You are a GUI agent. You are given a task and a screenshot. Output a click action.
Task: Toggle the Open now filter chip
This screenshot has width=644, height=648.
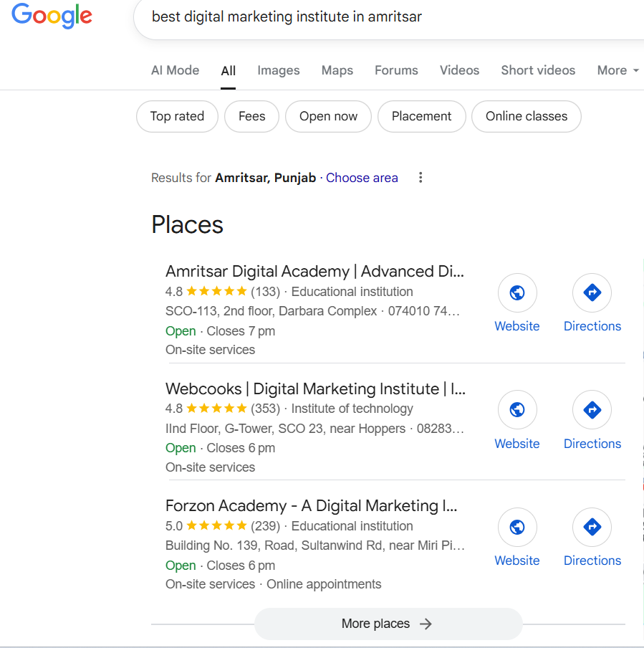(x=328, y=116)
